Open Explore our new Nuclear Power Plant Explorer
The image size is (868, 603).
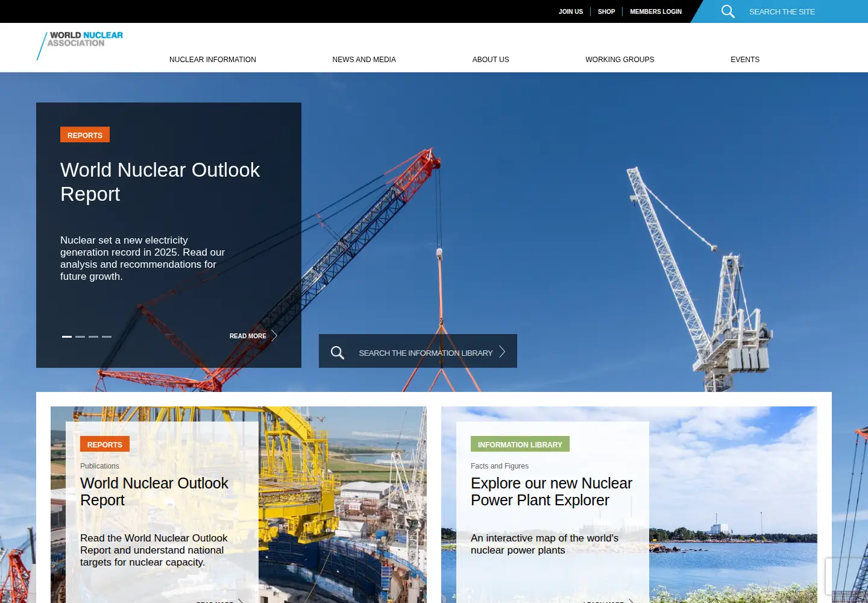click(552, 491)
